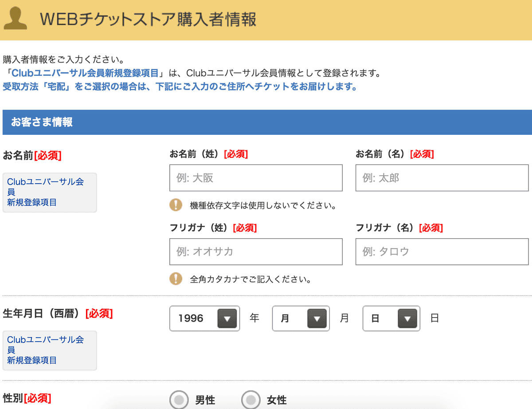Click the フリガナ（姓） field showing 例: オオサカ
Image resolution: width=532 pixels, height=409 pixels.
point(256,252)
